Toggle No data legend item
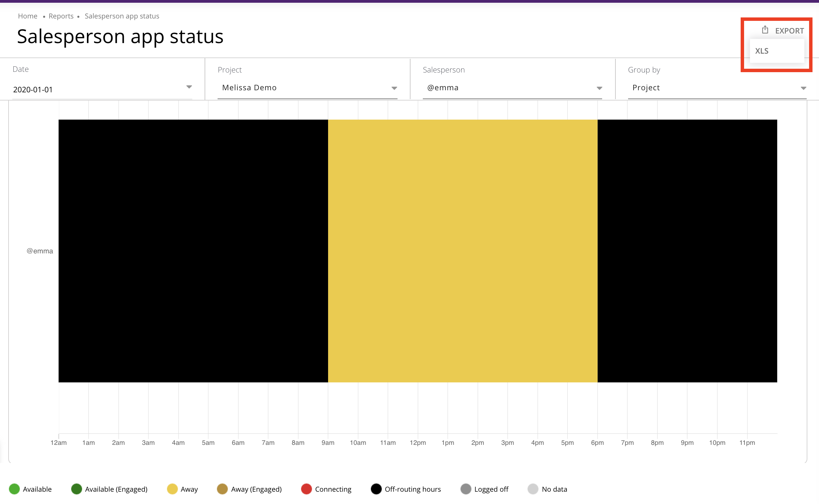The height and width of the screenshot is (504, 819). tap(547, 489)
